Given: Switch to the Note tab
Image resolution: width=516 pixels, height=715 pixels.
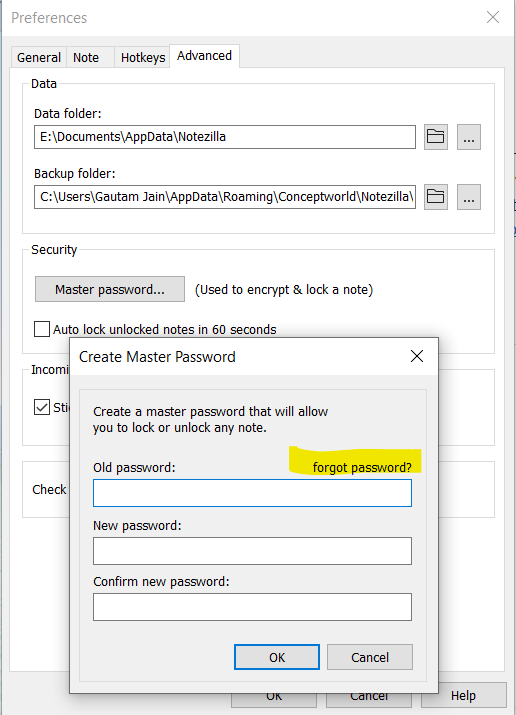Looking at the screenshot, I should point(86,57).
